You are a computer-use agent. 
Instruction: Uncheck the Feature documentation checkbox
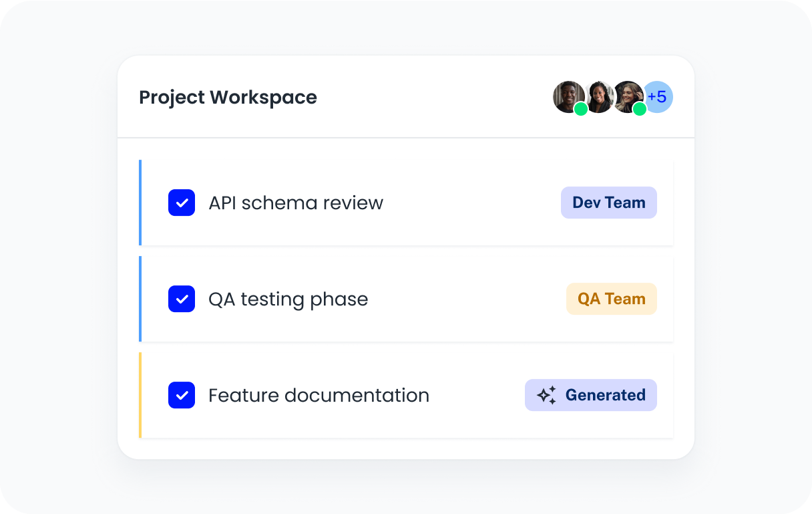(182, 395)
